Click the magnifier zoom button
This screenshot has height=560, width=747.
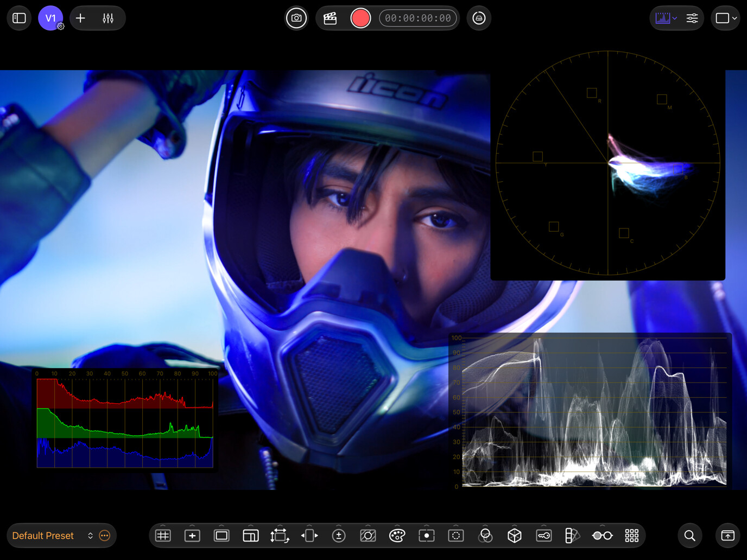coord(690,536)
